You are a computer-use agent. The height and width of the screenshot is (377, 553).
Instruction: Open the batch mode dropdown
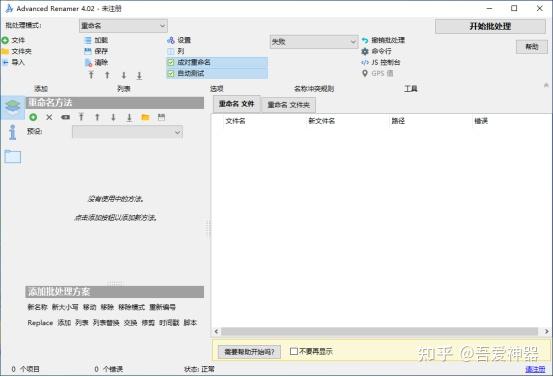pyautogui.click(x=123, y=26)
